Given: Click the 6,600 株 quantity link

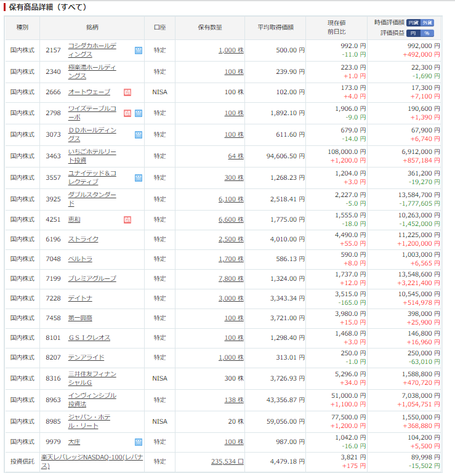Looking at the screenshot, I should 231,219.
